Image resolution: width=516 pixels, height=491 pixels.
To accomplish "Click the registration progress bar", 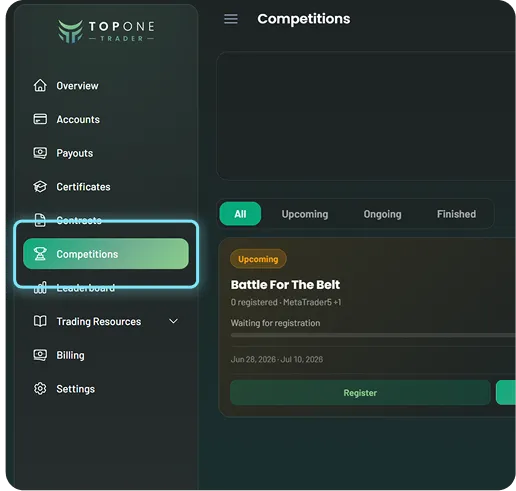I will pyautogui.click(x=373, y=335).
